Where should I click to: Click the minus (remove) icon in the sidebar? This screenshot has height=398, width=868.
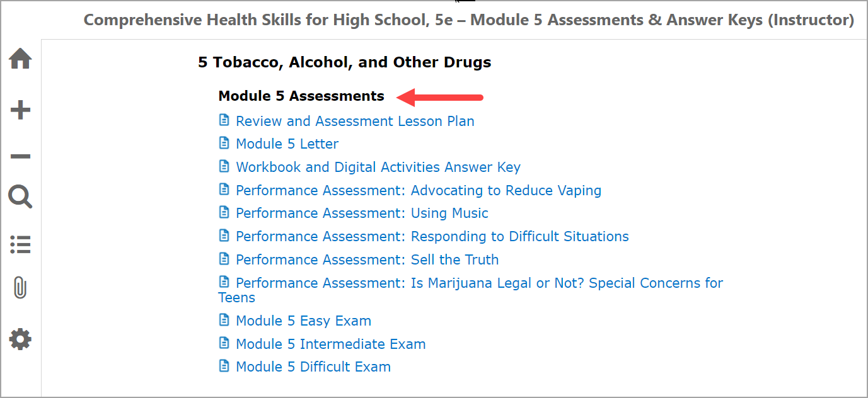(20, 156)
